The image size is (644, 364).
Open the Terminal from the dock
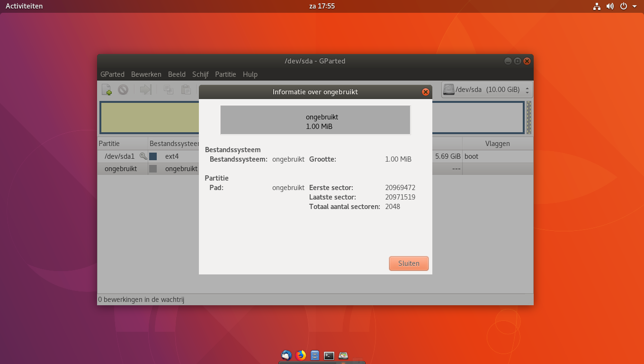(x=329, y=355)
